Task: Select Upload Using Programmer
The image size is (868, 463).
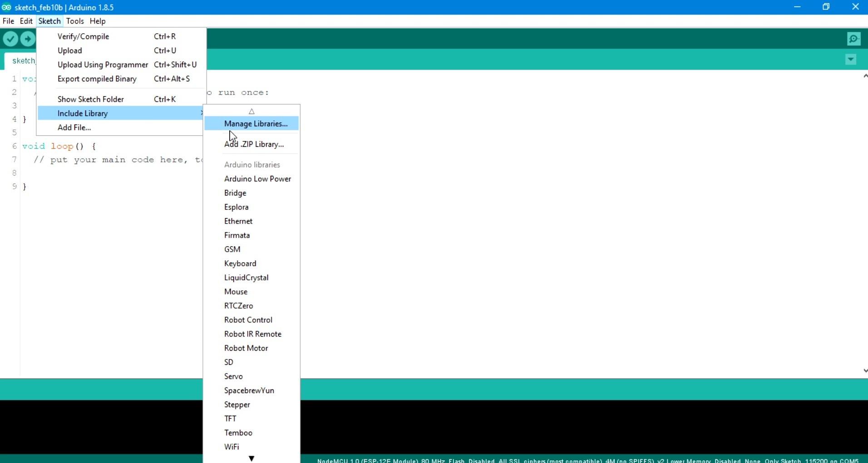Action: click(x=121, y=65)
